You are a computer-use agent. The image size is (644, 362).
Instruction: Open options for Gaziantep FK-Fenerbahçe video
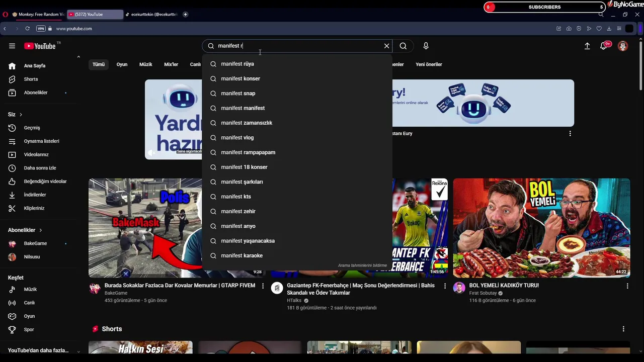click(445, 286)
